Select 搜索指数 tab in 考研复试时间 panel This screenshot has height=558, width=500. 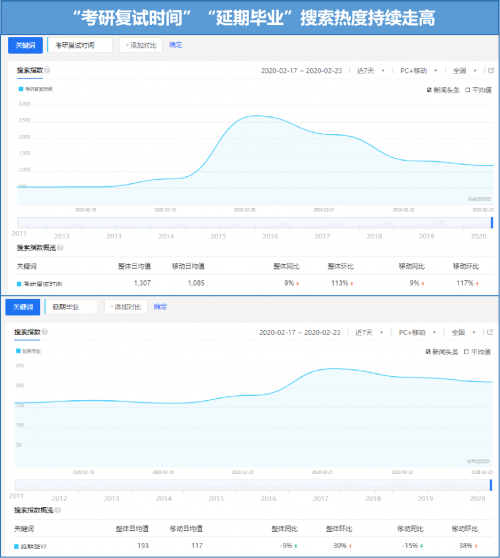pyautogui.click(x=30, y=70)
